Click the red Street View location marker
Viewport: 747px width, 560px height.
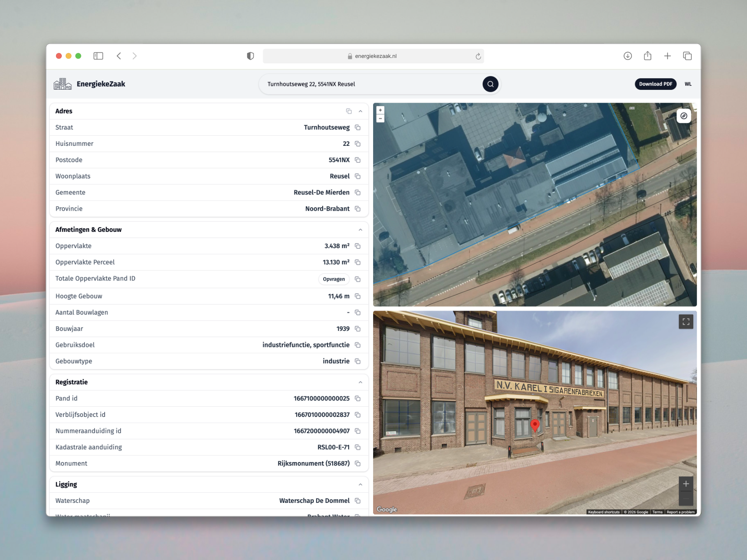click(535, 425)
